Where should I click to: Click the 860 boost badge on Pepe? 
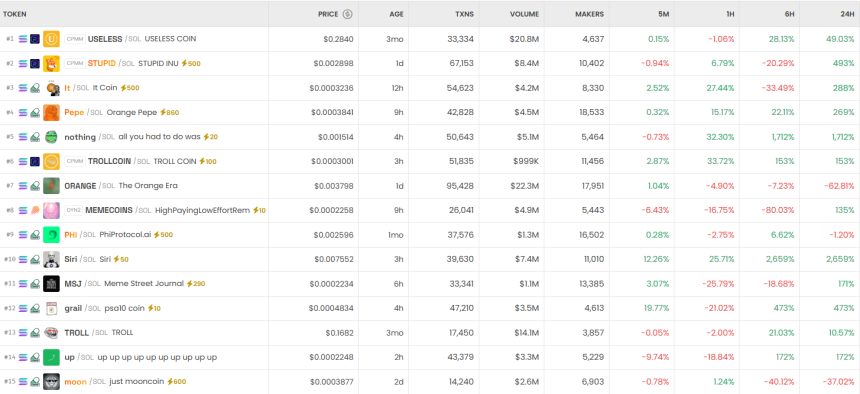click(169, 112)
